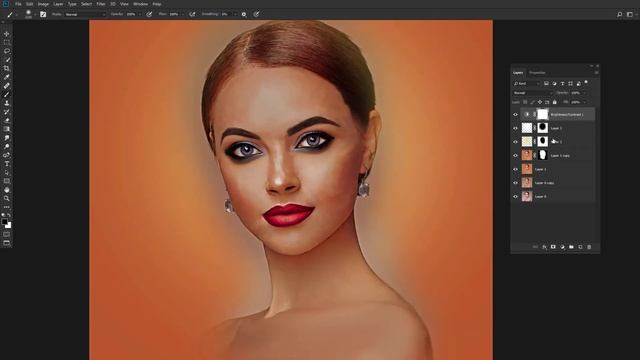Screen dimensions: 640x360
Task: Open the Search icon at top right
Action: [x=620, y=14]
